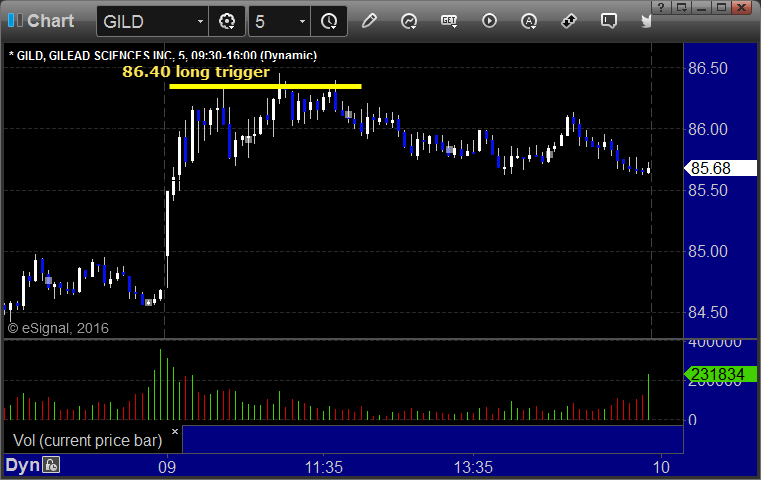Click the current price marker 85.68

coord(720,168)
